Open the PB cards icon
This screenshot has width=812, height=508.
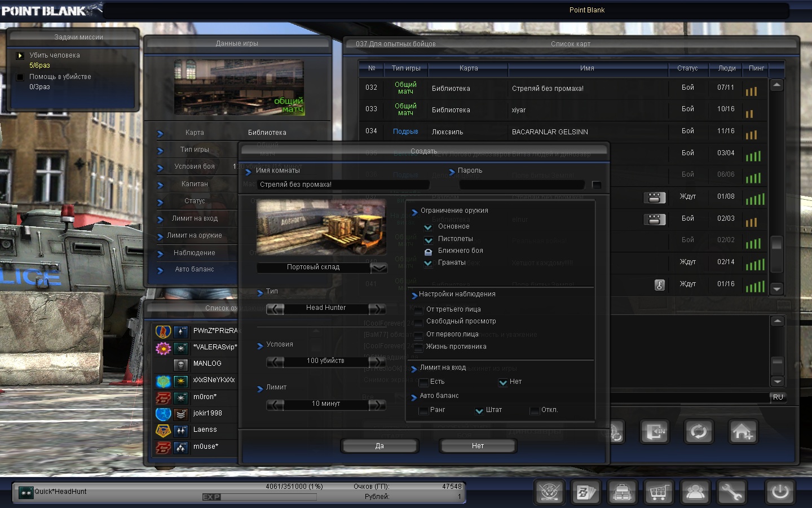pos(586,492)
